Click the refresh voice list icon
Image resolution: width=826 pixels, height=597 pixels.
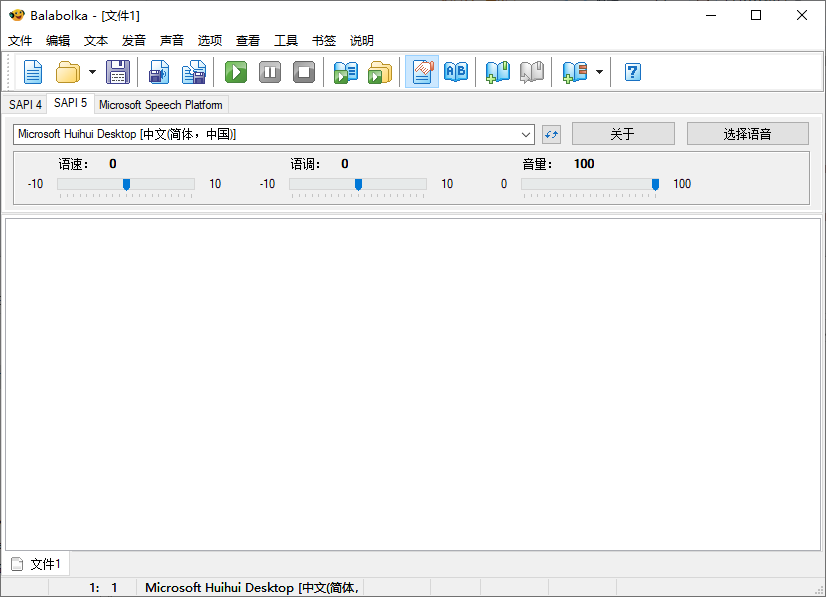pos(552,134)
